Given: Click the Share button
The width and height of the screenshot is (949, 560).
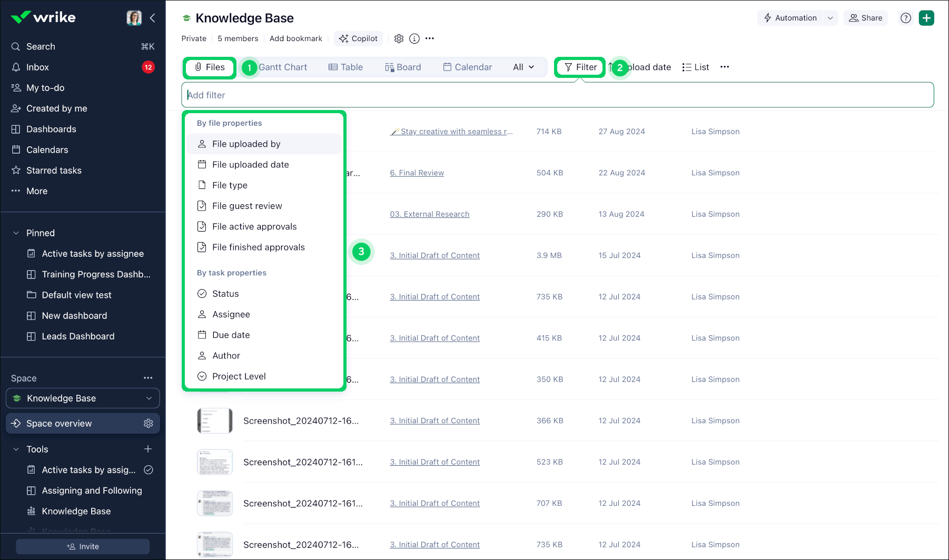Looking at the screenshot, I should click(866, 18).
